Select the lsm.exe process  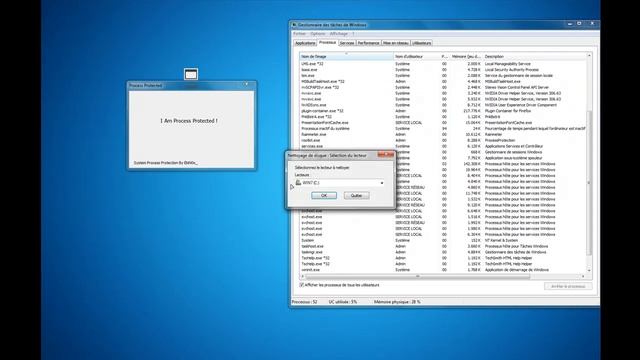point(443,76)
